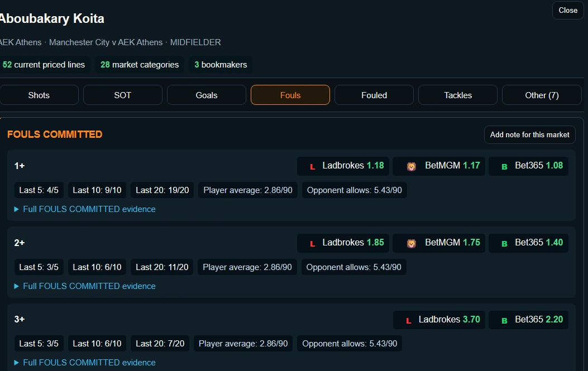Screen dimensions: 588x371
Task: Select the Goals tab
Action: tap(206, 95)
